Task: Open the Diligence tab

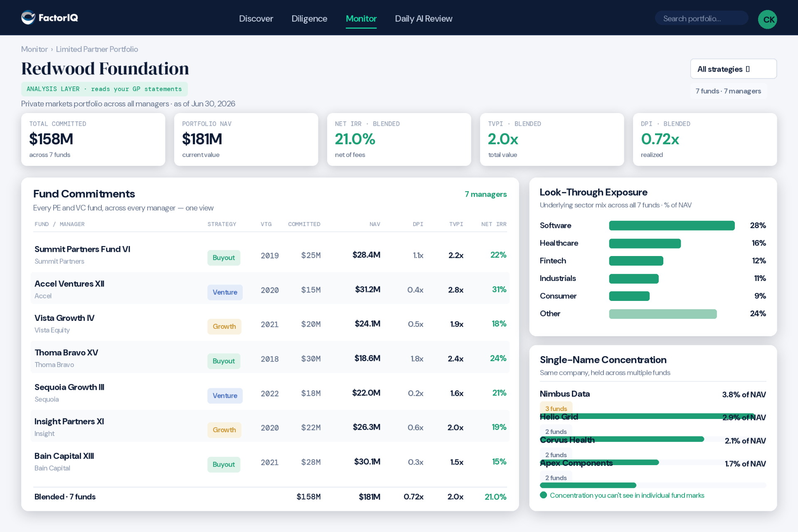Action: click(309, 19)
